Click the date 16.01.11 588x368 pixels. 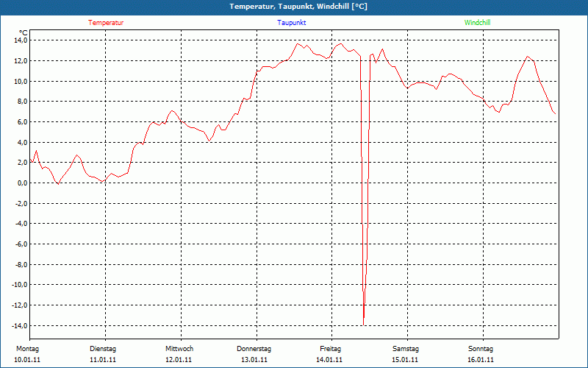coord(481,360)
